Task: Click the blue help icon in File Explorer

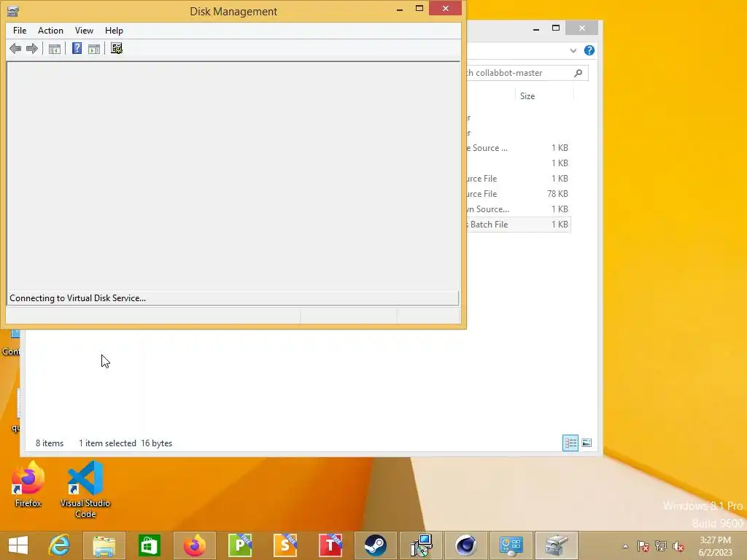Action: (589, 50)
